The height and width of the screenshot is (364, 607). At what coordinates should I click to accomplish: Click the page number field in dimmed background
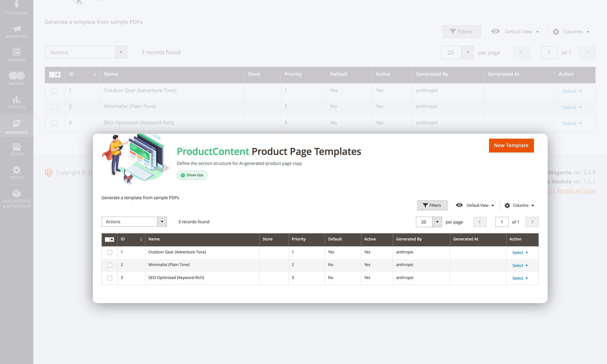coord(549,52)
